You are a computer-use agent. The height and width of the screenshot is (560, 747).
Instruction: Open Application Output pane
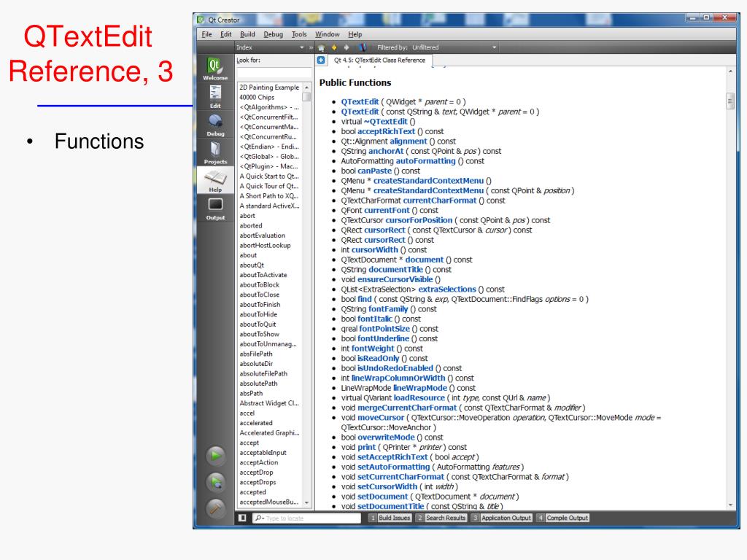click(502, 518)
